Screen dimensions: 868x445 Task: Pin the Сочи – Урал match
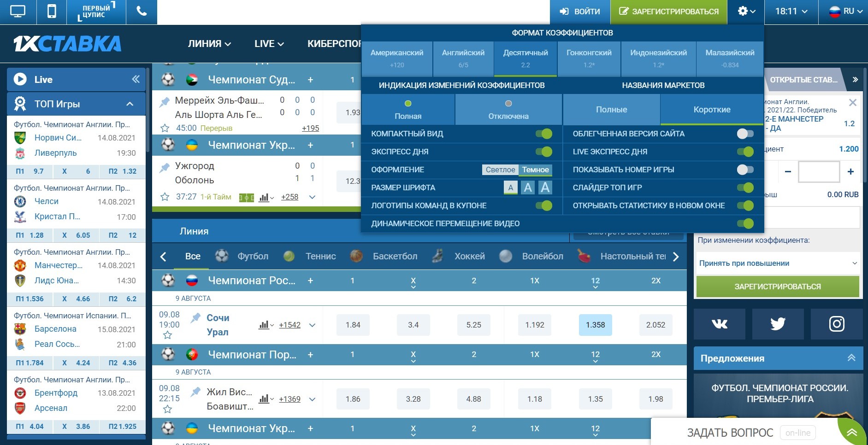195,317
